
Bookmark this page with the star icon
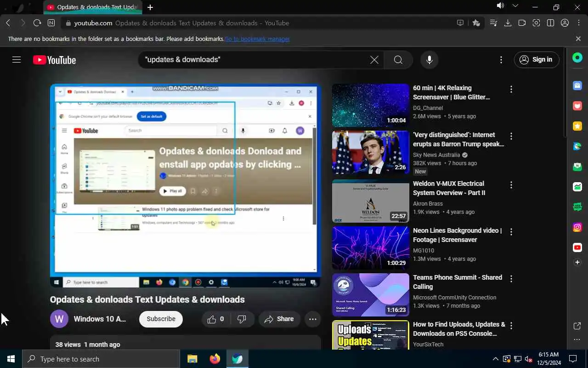(x=476, y=23)
